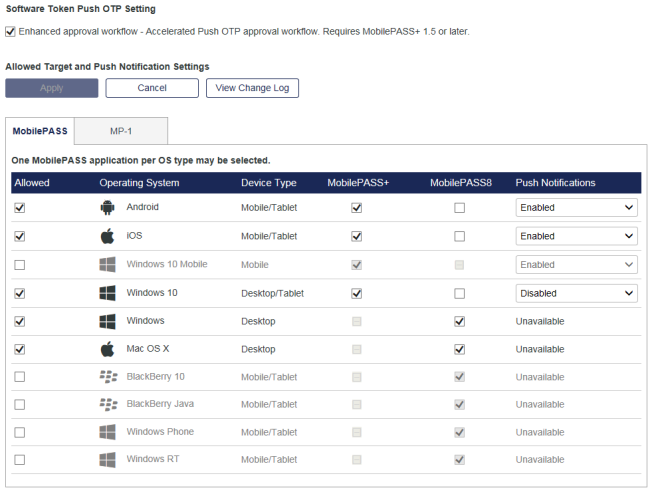652x492 pixels.
Task: Toggle MobilePASS8 for the Windows Desktop row
Action: pyautogui.click(x=459, y=321)
